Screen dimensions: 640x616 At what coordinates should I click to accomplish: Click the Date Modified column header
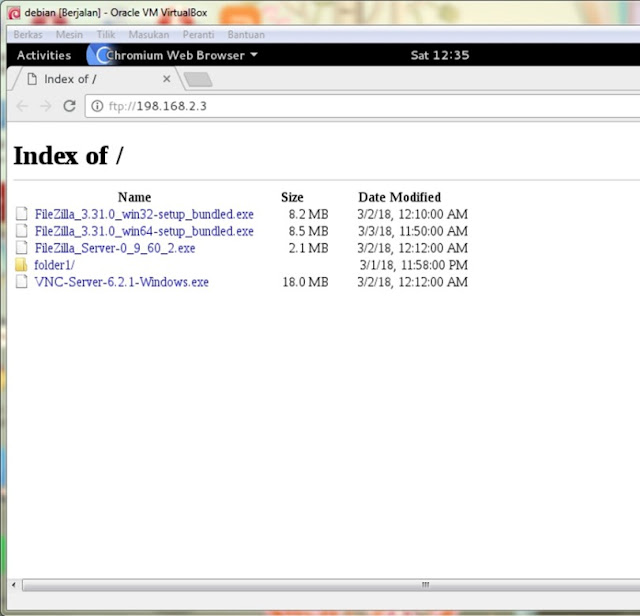tap(400, 197)
